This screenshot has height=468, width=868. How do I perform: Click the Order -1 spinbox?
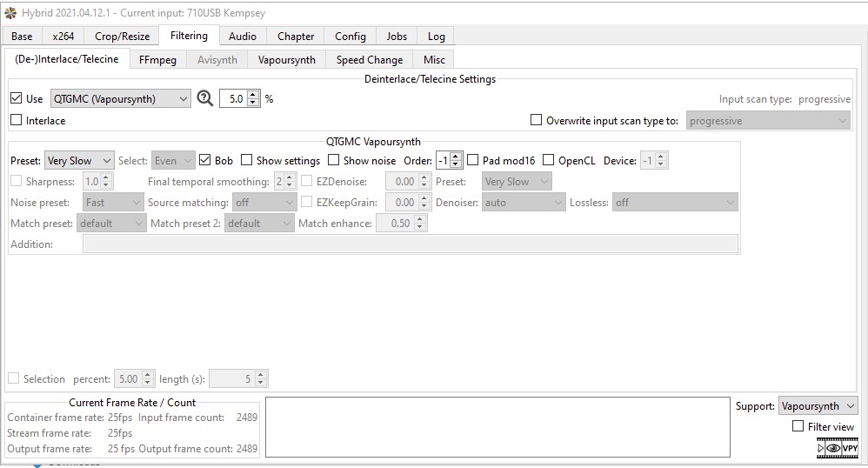pyautogui.click(x=449, y=161)
